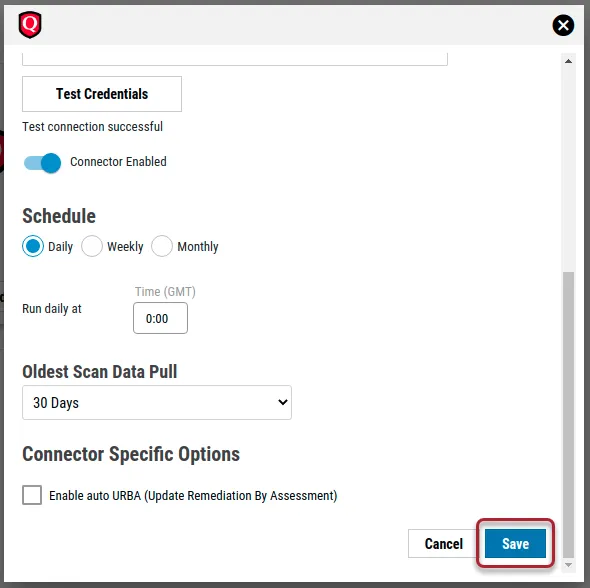This screenshot has width=590, height=588.
Task: Click the 'Run daily at' label
Action: click(52, 309)
